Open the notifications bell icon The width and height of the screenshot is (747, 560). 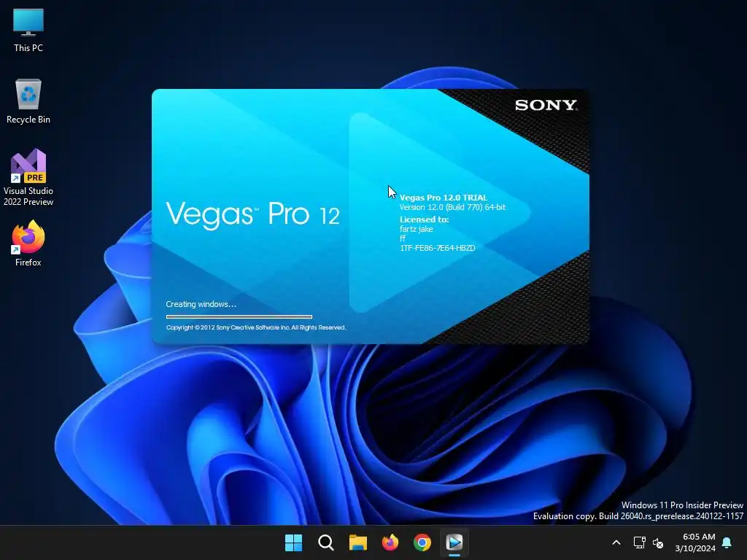point(727,542)
